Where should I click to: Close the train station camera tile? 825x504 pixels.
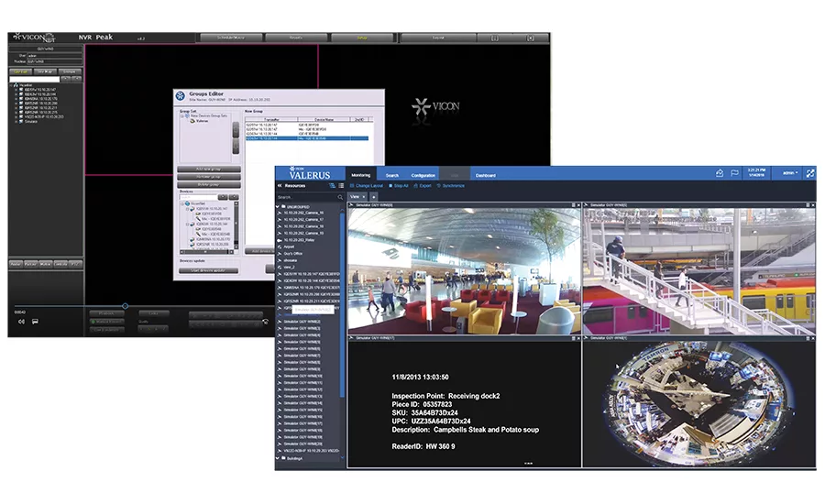[813, 205]
